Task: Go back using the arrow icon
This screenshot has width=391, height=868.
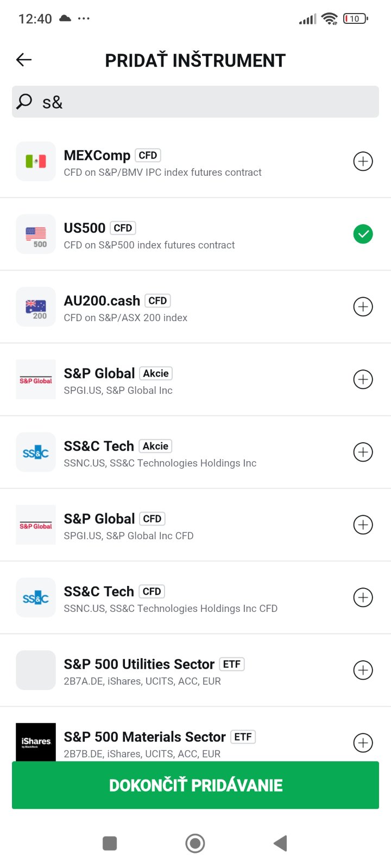Action: [24, 60]
